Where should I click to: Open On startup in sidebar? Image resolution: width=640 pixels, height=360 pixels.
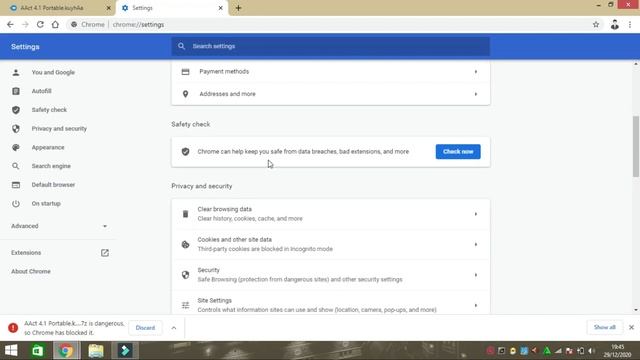46,204
